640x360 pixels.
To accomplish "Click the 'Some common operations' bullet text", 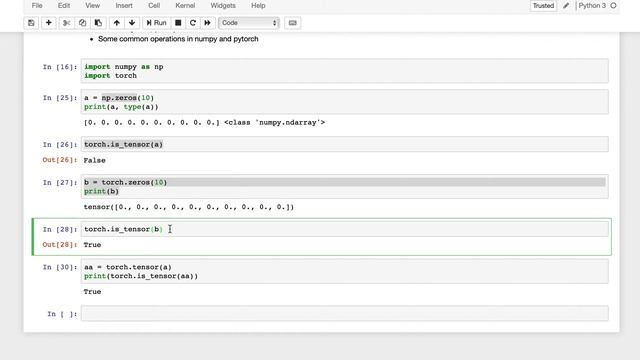I will point(178,39).
